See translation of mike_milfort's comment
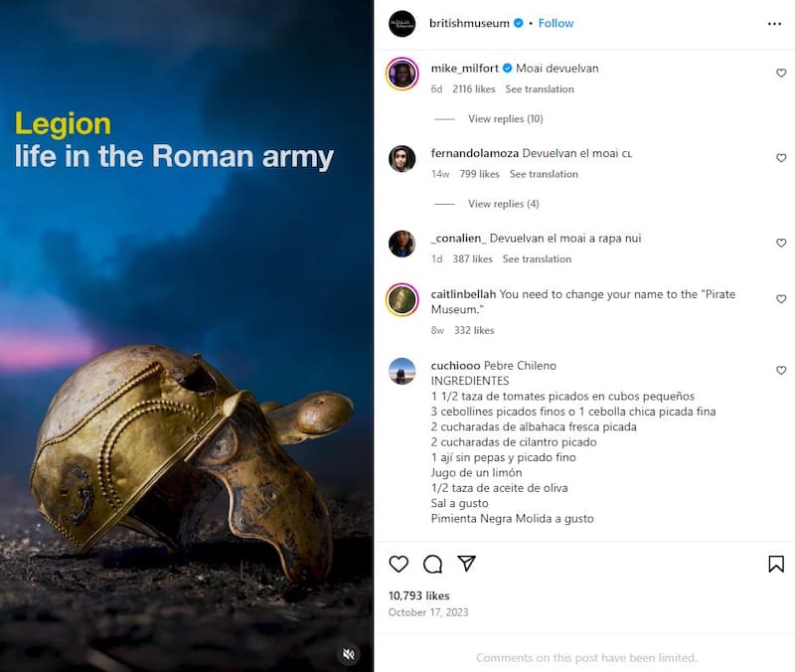 click(x=540, y=89)
